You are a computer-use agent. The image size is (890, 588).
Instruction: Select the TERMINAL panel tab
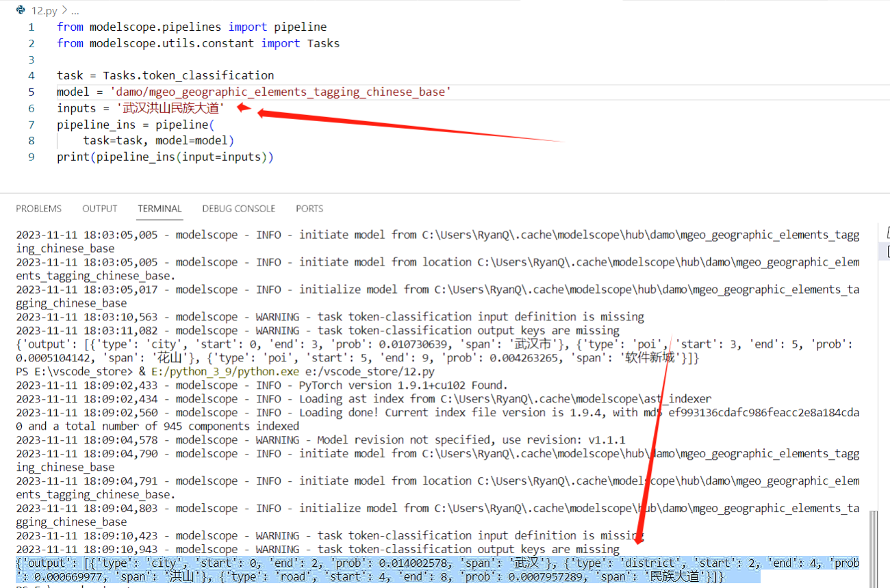[x=160, y=209]
